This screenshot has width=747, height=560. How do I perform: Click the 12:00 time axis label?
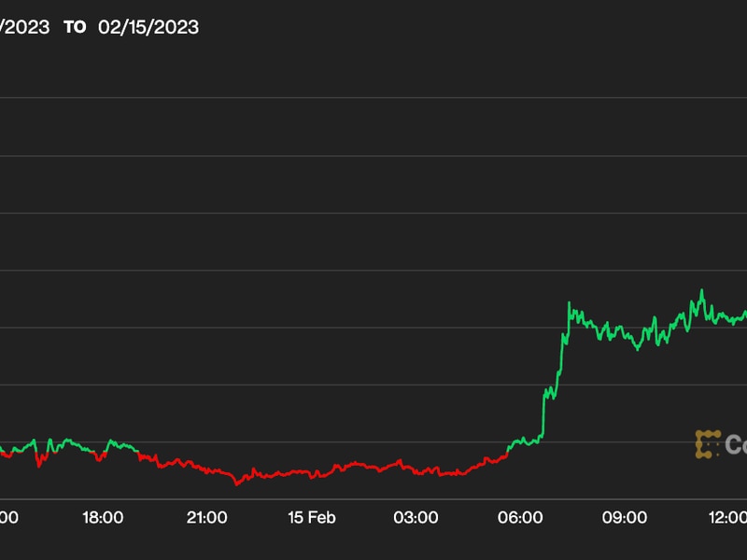(728, 517)
